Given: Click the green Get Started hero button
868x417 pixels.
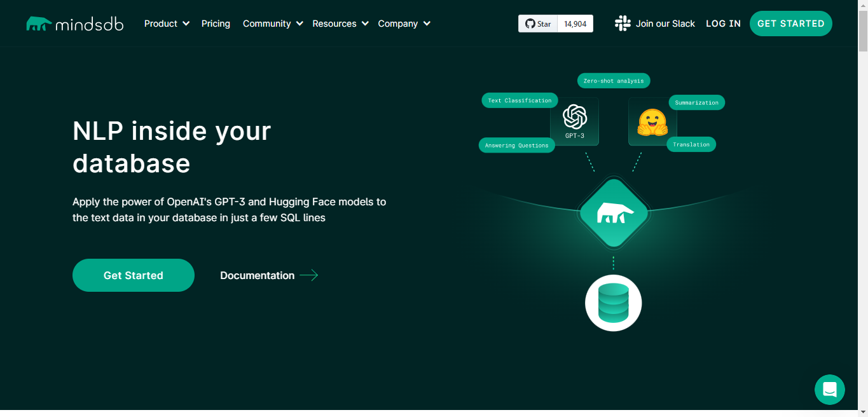Looking at the screenshot, I should tap(134, 275).
